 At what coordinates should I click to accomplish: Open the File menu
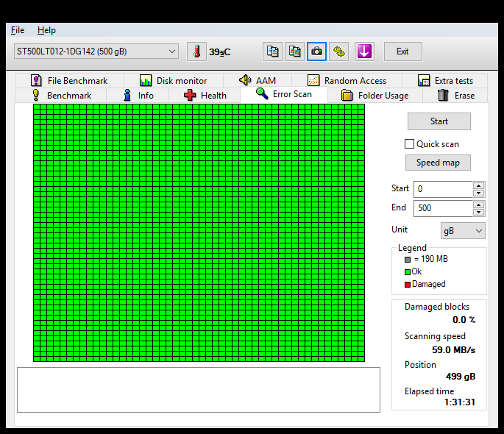(18, 30)
